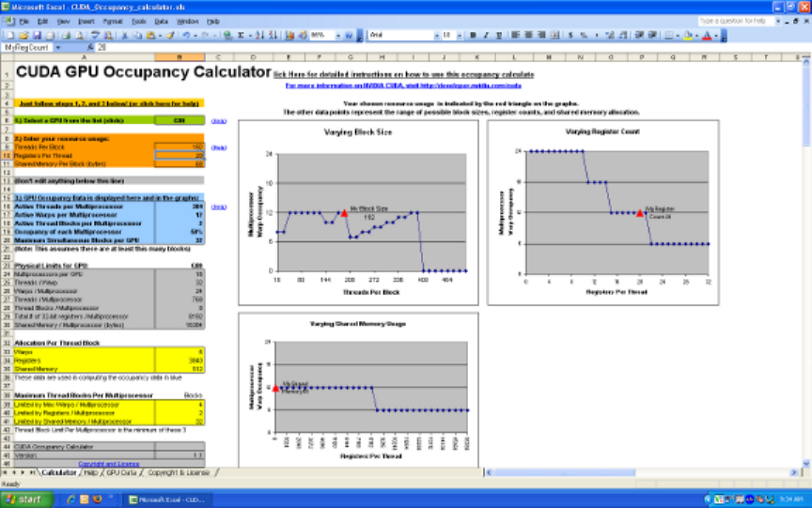Click the Cut scissors icon
The height and width of the screenshot is (508, 812).
pos(124,35)
